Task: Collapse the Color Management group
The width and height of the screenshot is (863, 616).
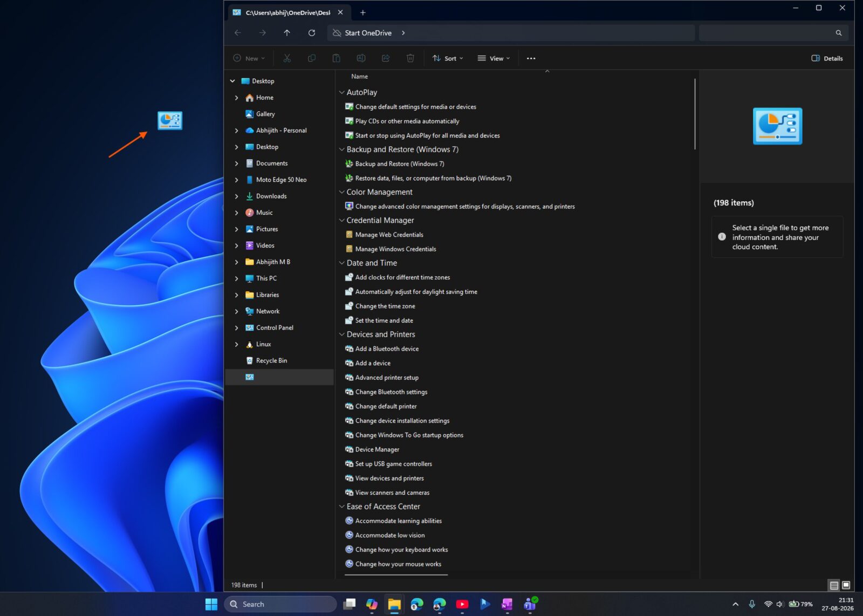Action: click(341, 192)
